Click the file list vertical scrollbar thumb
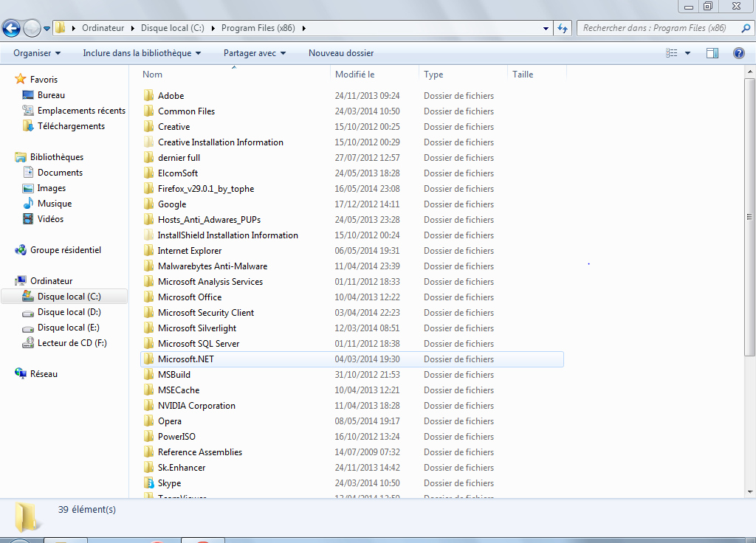The height and width of the screenshot is (543, 756). (749, 217)
